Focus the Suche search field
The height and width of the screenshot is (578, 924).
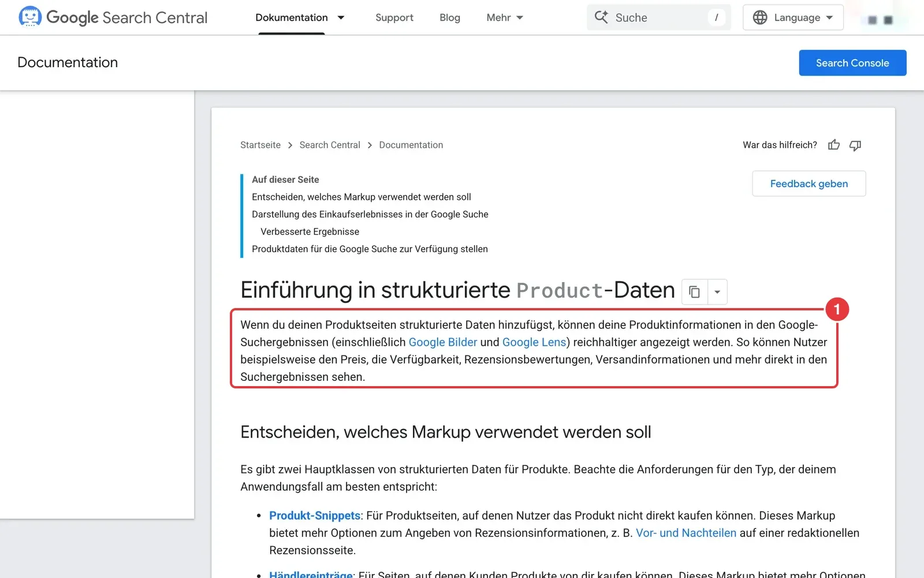[x=659, y=17]
